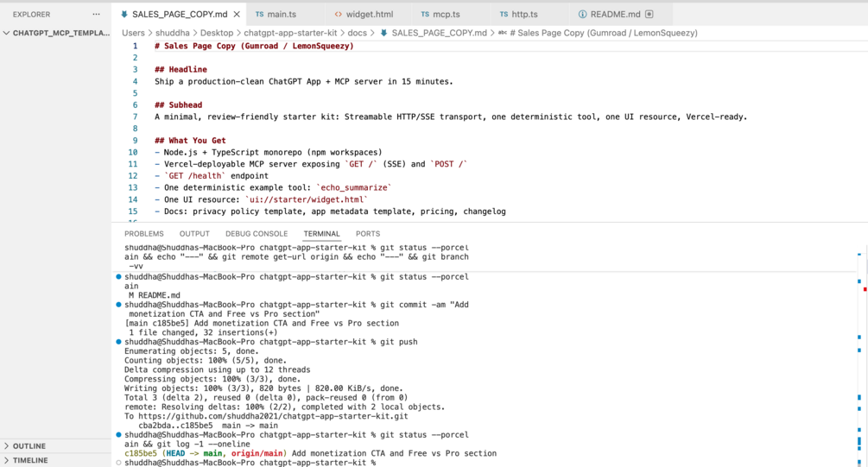This screenshot has width=868, height=467.
Task: Open the http.ts editor tab
Action: (x=524, y=15)
